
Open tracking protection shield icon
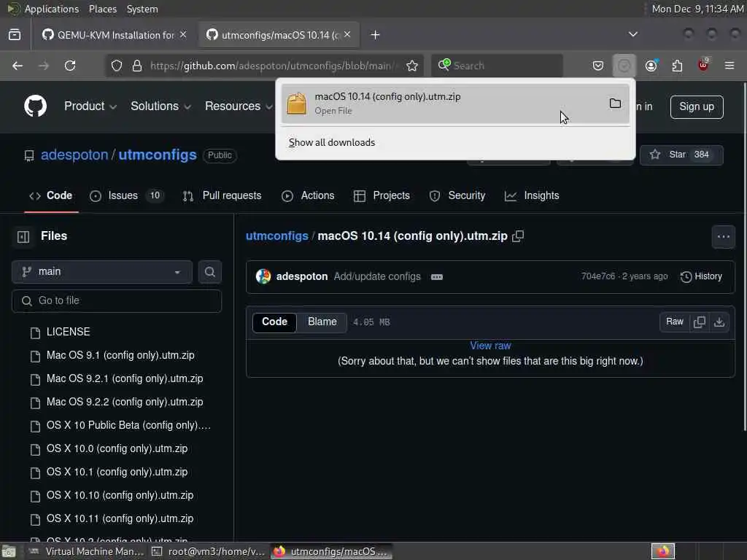117,66
